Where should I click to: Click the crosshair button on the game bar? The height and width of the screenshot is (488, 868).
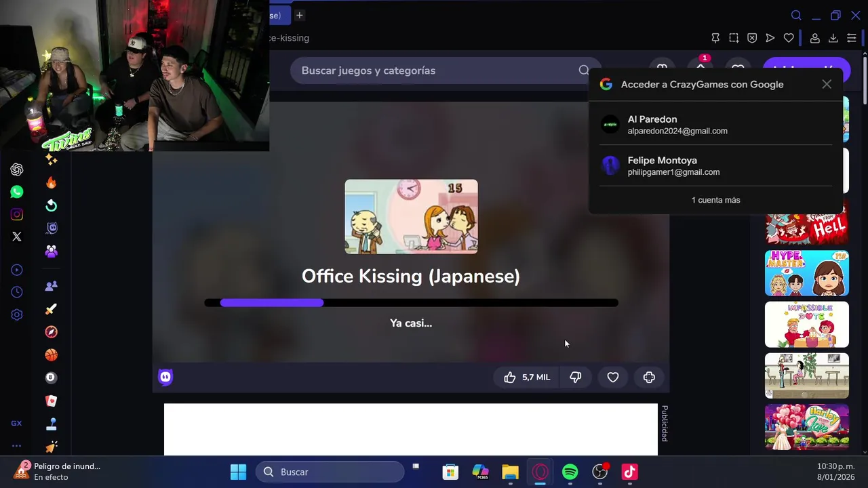(x=649, y=378)
